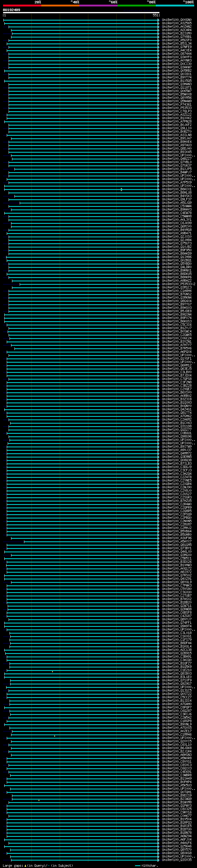197x868 pixels.
Task: Open hit UniRef100_A3Z565
Action: [x=177, y=23]
